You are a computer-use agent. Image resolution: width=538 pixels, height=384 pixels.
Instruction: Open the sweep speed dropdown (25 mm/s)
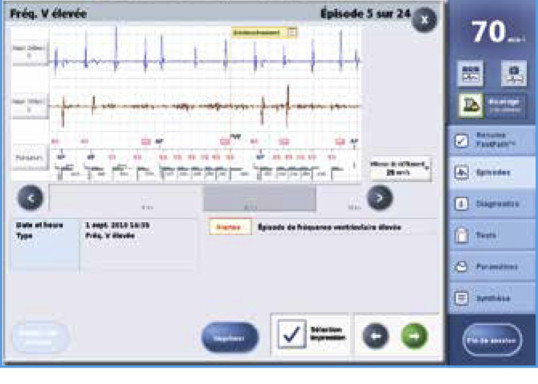click(400, 169)
